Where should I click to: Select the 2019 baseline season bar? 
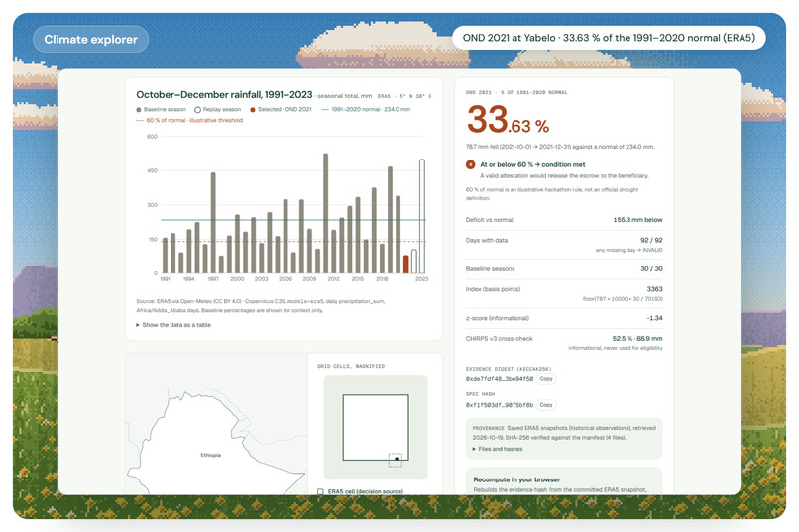coord(390,220)
